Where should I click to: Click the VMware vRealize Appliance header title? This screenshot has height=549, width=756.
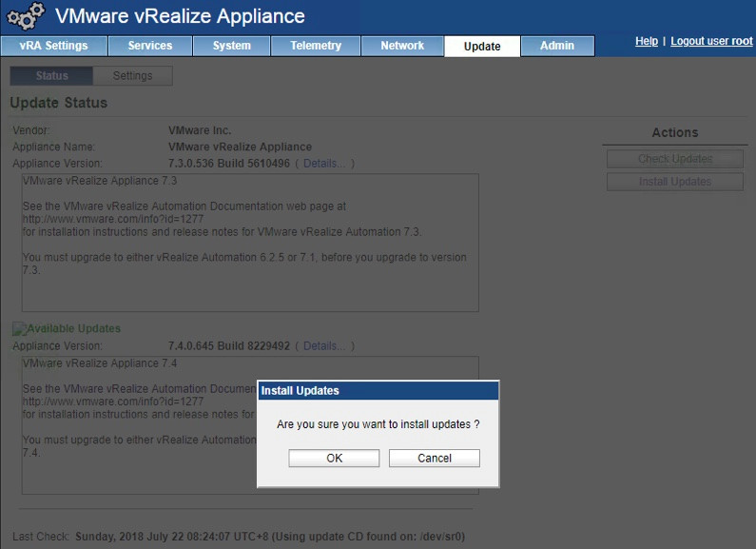[x=180, y=16]
